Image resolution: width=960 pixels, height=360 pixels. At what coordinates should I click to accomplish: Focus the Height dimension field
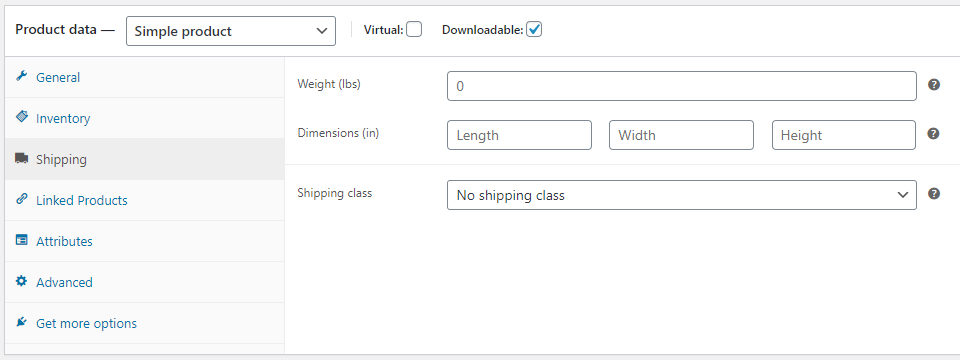tap(844, 135)
